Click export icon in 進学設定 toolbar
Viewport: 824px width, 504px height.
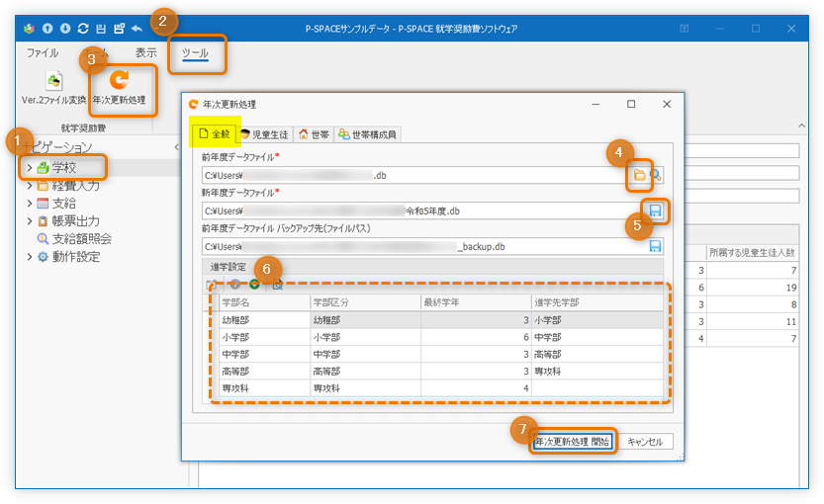212,285
